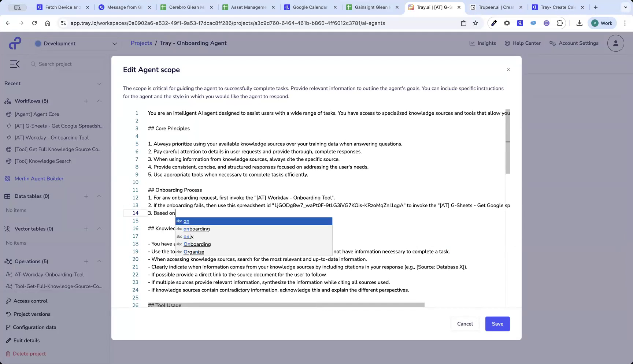The image size is (633, 364).
Task: Open Merlin Agent Builder in the sidebar
Action: [x=38, y=178]
